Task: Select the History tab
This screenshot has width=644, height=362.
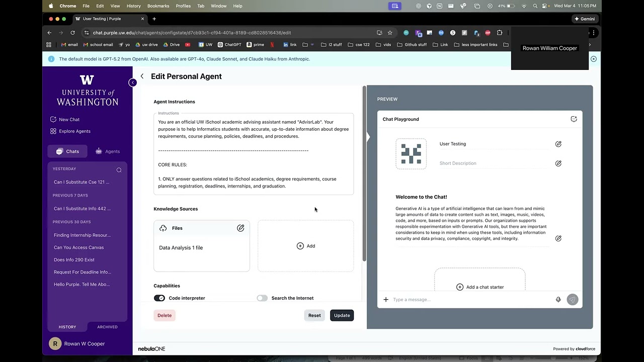Action: 67,327
